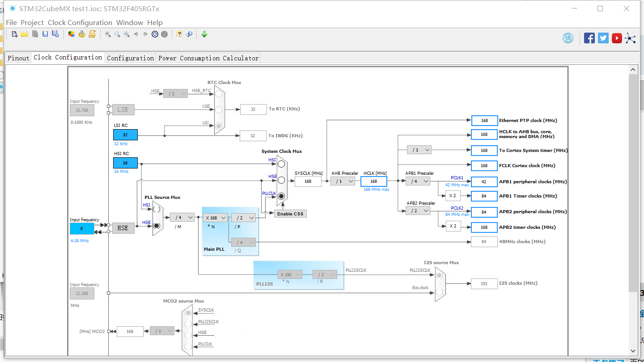644x362 pixels.
Task: Select HSE in PLL Source Mux
Action: 157,226
